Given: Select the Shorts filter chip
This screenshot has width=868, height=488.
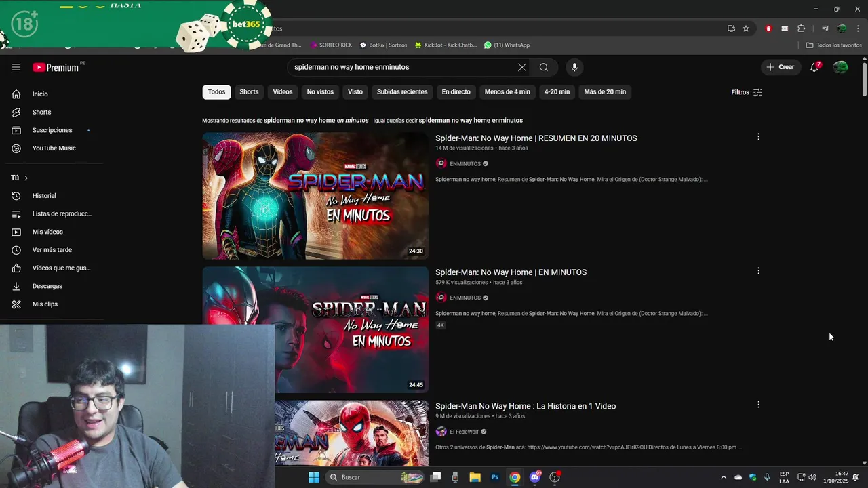Looking at the screenshot, I should point(249,92).
